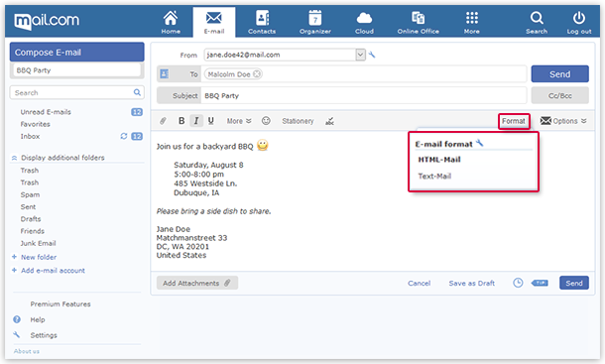Toggle Bold formatting
Viewport: 605px width, 364px height.
click(181, 121)
